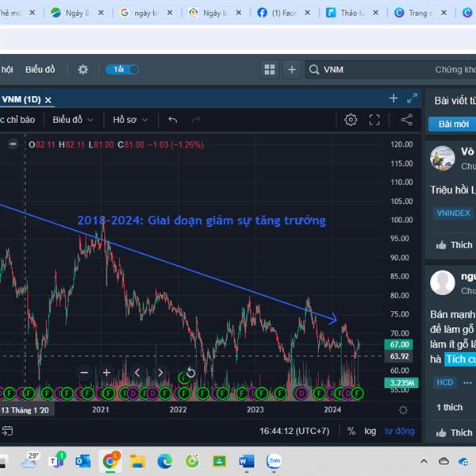Open the grid layout icon
Image resolution: width=476 pixels, height=476 pixels.
[270, 70]
